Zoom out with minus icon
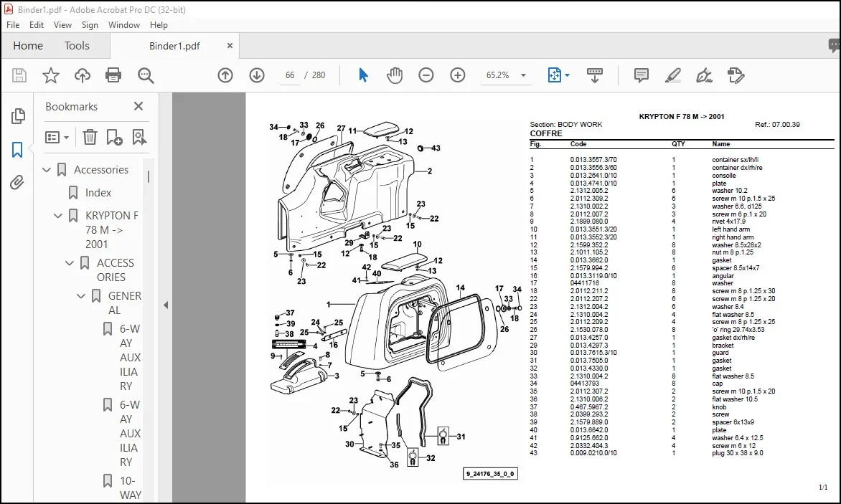The image size is (841, 504). [426, 75]
